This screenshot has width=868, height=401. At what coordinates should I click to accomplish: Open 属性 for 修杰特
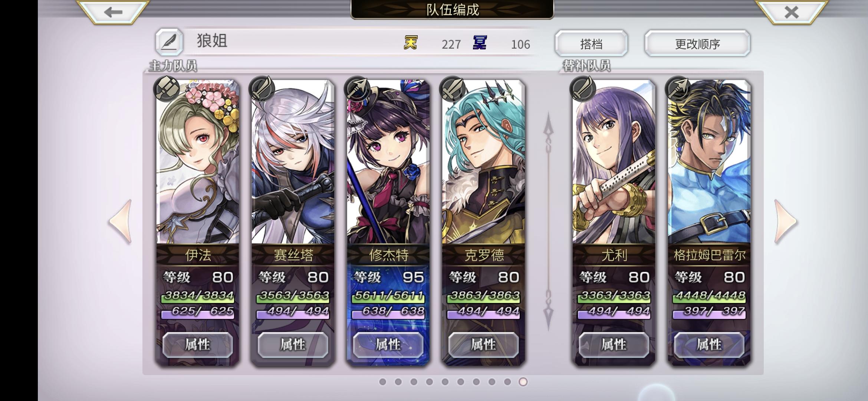coord(388,345)
